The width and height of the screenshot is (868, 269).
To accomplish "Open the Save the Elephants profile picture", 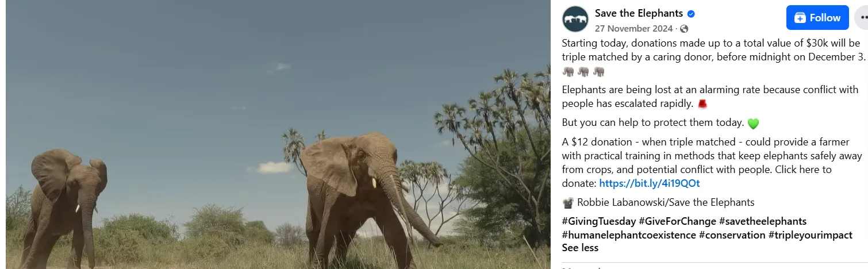I will tap(575, 19).
